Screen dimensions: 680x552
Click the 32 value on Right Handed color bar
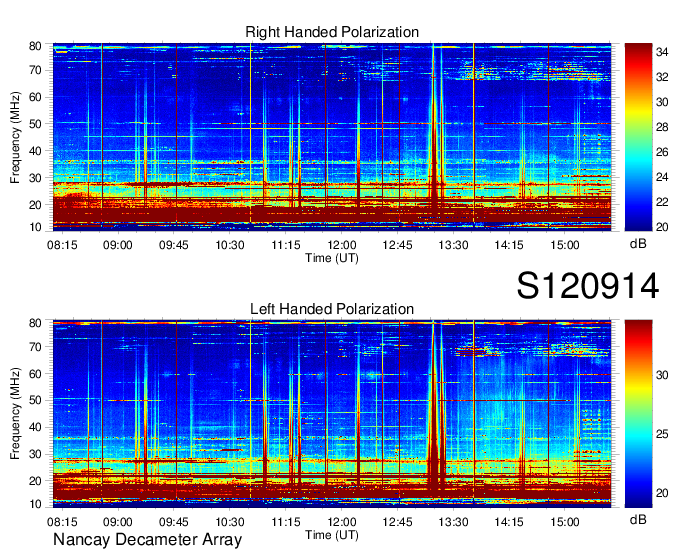coord(662,77)
